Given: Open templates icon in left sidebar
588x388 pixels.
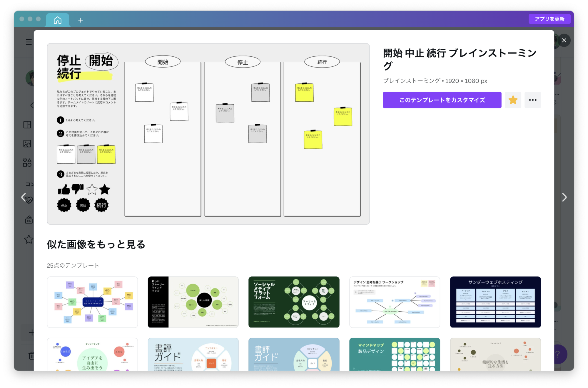Looking at the screenshot, I should [x=27, y=125].
